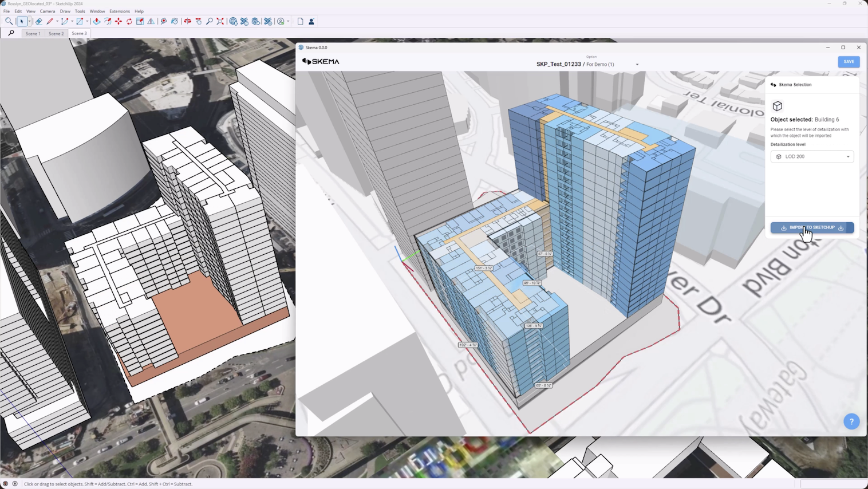Image resolution: width=868 pixels, height=489 pixels.
Task: Switch to the Scene 2 tab
Action: coord(56,33)
